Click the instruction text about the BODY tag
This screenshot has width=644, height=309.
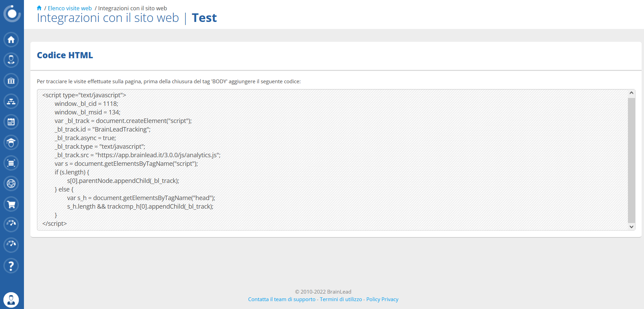point(169,81)
